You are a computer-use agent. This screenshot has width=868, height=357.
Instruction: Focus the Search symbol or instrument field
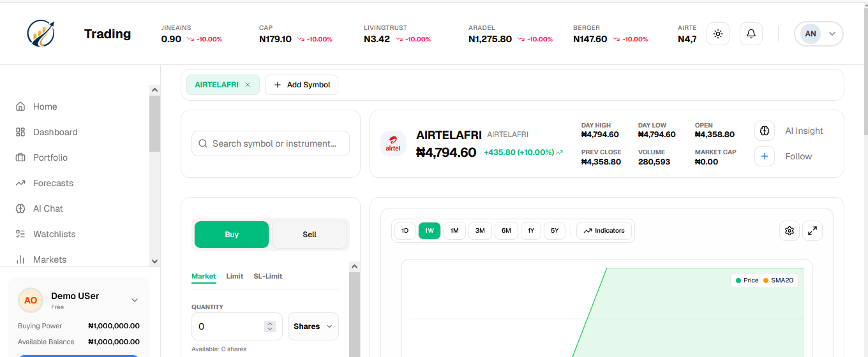tap(271, 143)
